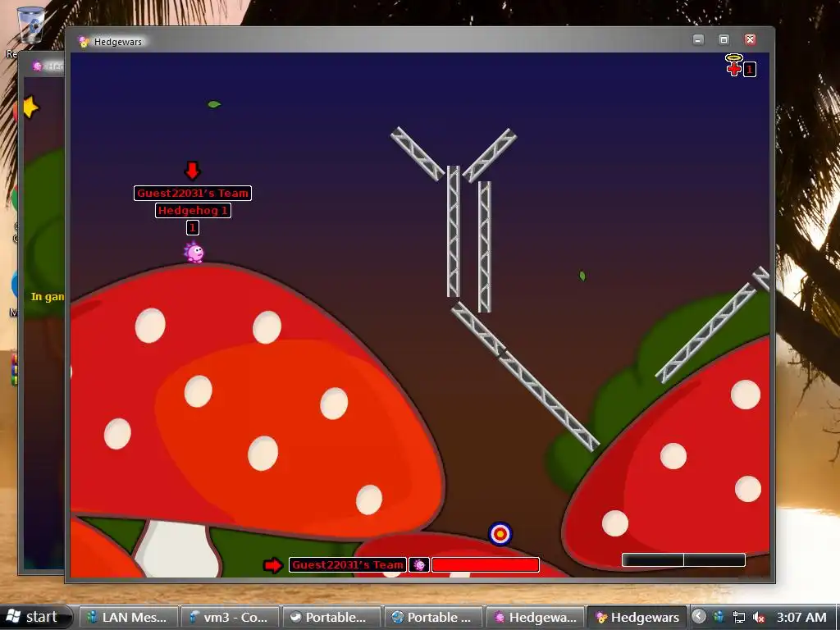840x630 pixels.
Task: Switch to inactive Hedgewars taskbar item
Action: 535,617
